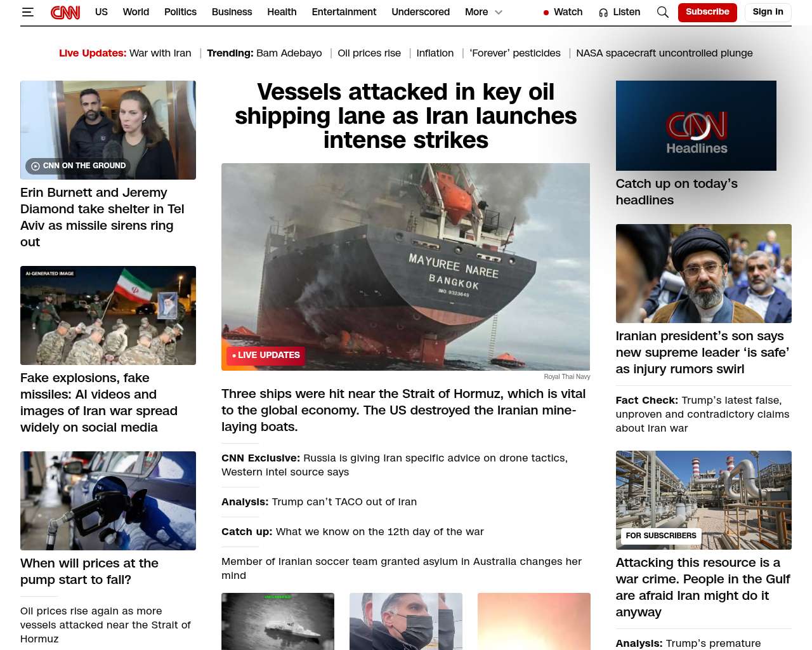Play the CNN On The Ground video icon
The width and height of the screenshot is (812, 650).
point(36,166)
